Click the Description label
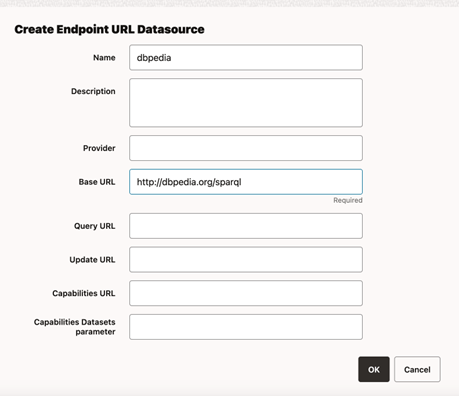Viewport: 459px width, 396px height. [93, 91]
